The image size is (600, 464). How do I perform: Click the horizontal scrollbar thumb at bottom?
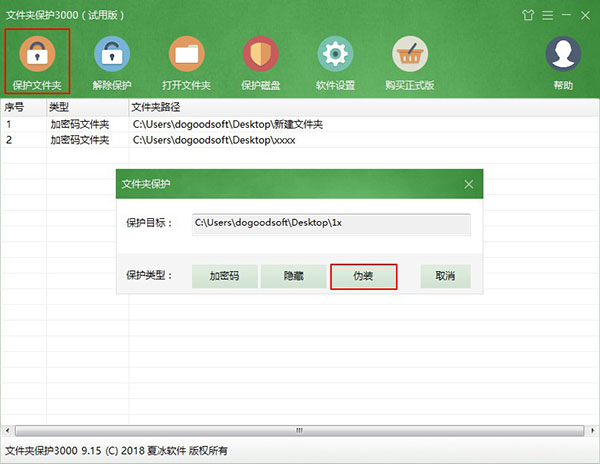297,431
